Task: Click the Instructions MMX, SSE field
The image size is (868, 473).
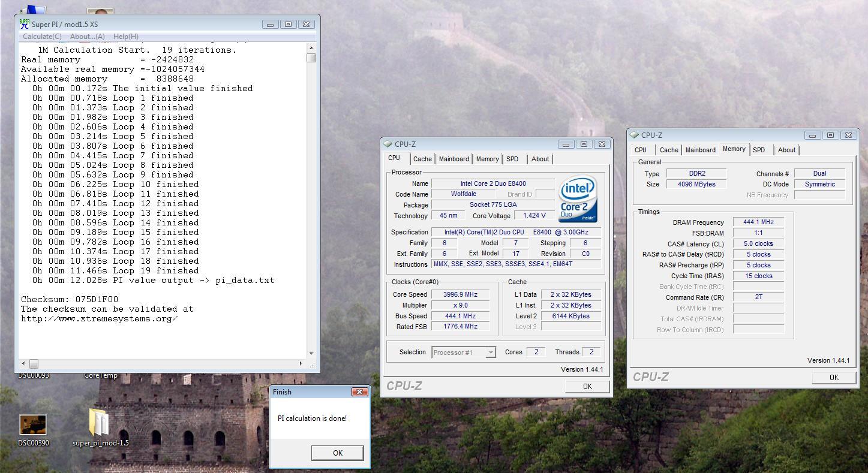Action: tap(516, 264)
